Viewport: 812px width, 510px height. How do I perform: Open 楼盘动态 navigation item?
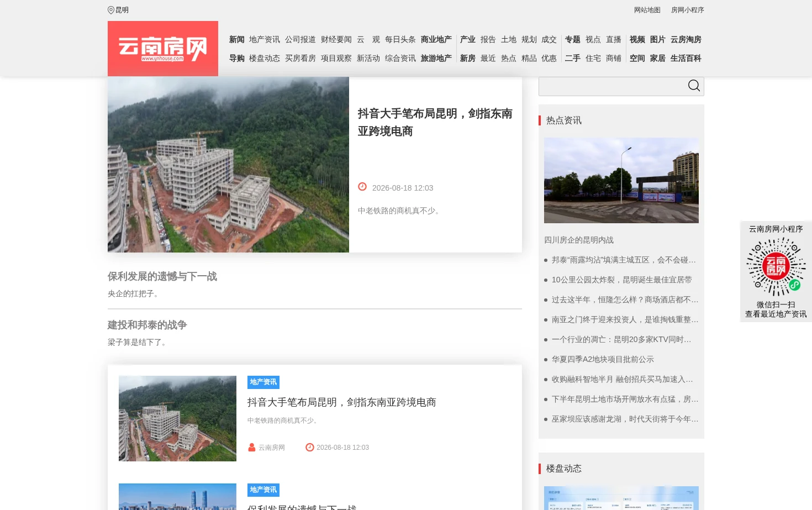click(x=265, y=59)
